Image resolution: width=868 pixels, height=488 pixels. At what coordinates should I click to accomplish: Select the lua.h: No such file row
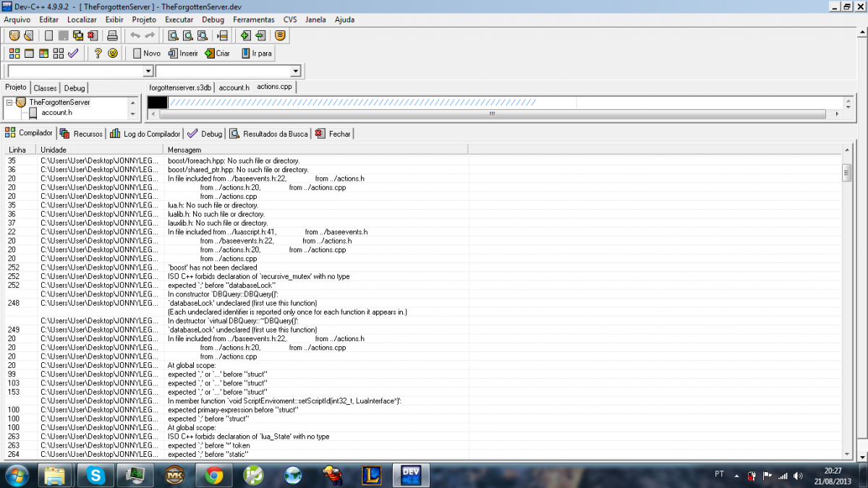[423, 205]
